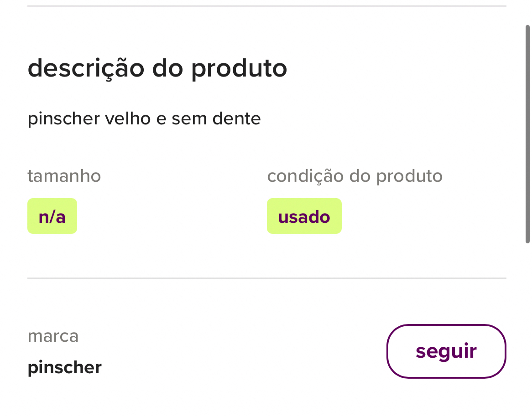Click the tamanho label
The image size is (532, 417).
click(64, 176)
